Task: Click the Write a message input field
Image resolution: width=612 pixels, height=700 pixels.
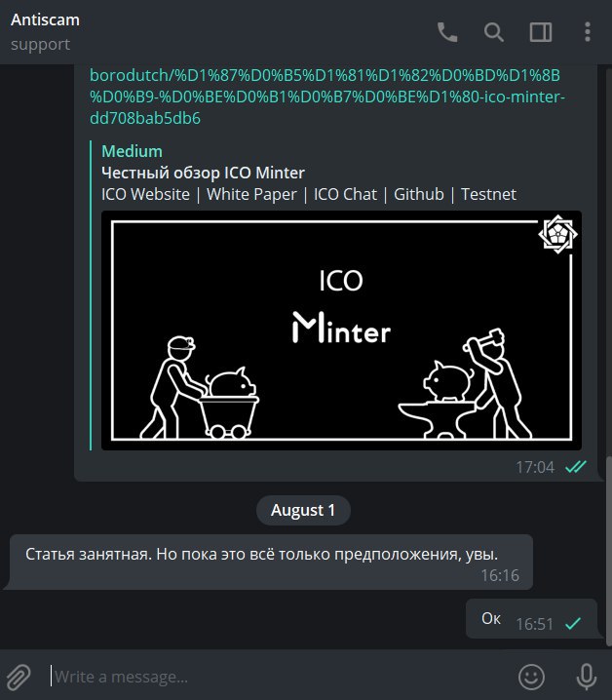Action: [277, 677]
